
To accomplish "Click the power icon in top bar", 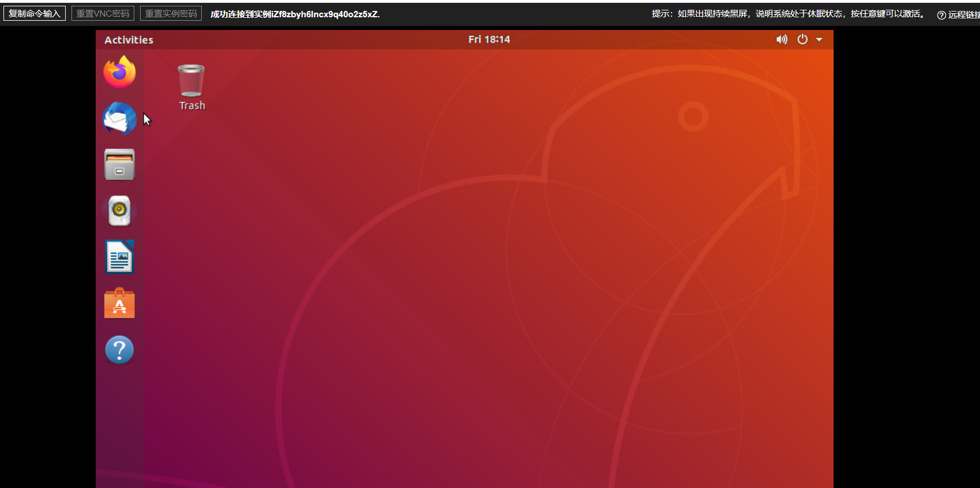I will pos(802,39).
